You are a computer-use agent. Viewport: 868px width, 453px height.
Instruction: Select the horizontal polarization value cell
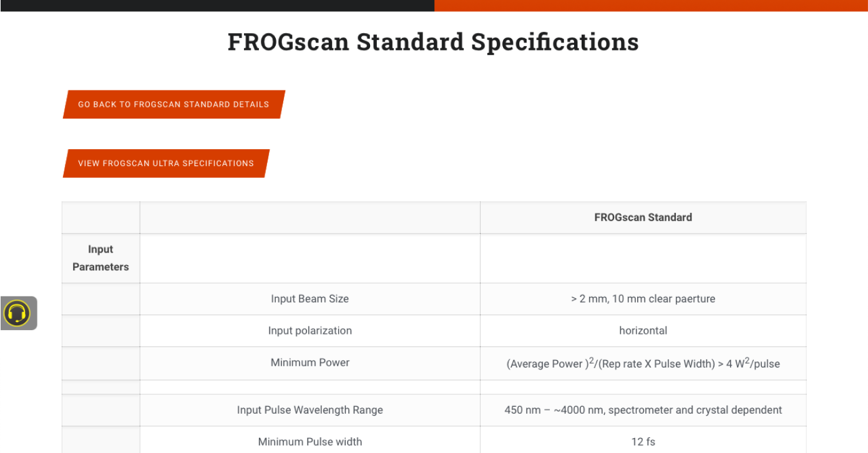(x=643, y=330)
